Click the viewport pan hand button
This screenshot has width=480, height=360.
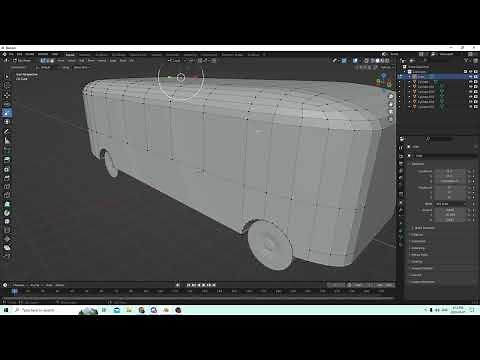(x=391, y=104)
